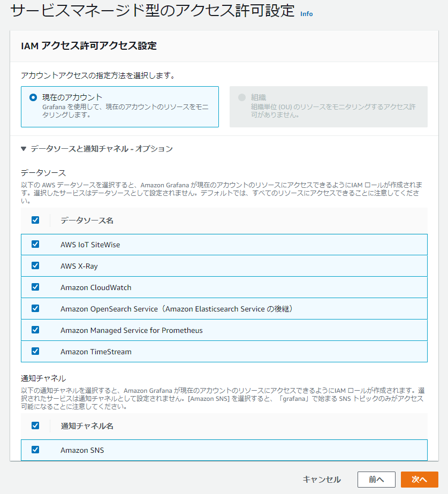
Task: Uncheck the AWS IoT SiteWise checkbox
Action: 35,244
